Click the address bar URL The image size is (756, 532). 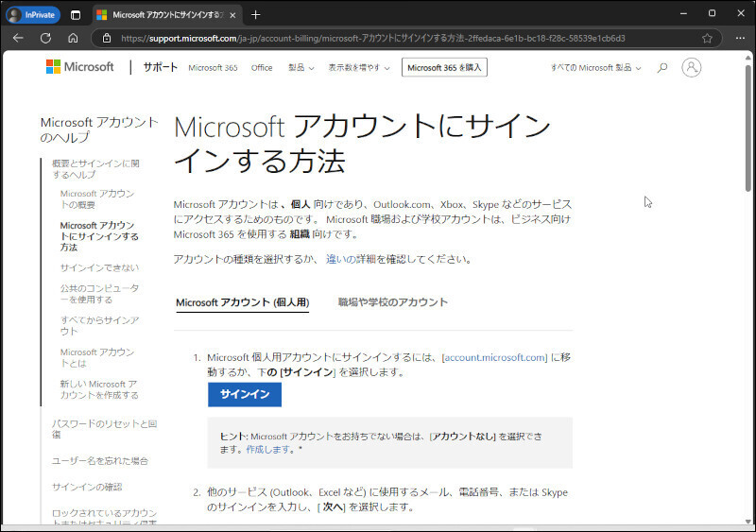click(x=372, y=38)
